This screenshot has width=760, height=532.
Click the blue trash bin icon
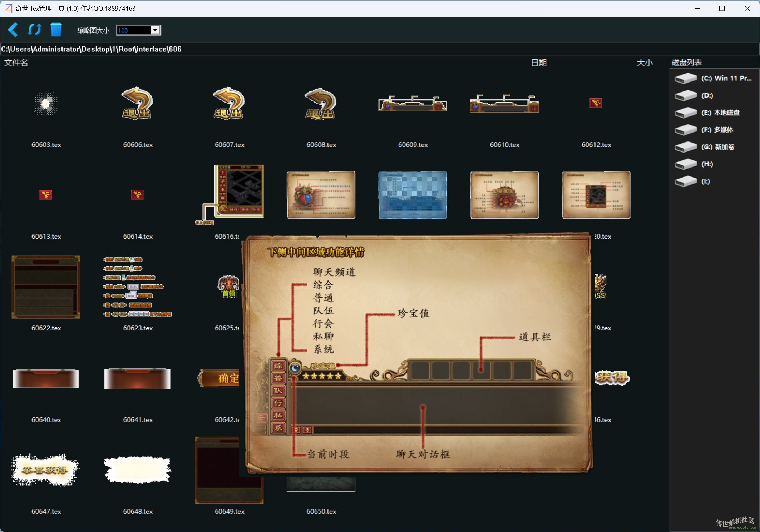(x=56, y=30)
